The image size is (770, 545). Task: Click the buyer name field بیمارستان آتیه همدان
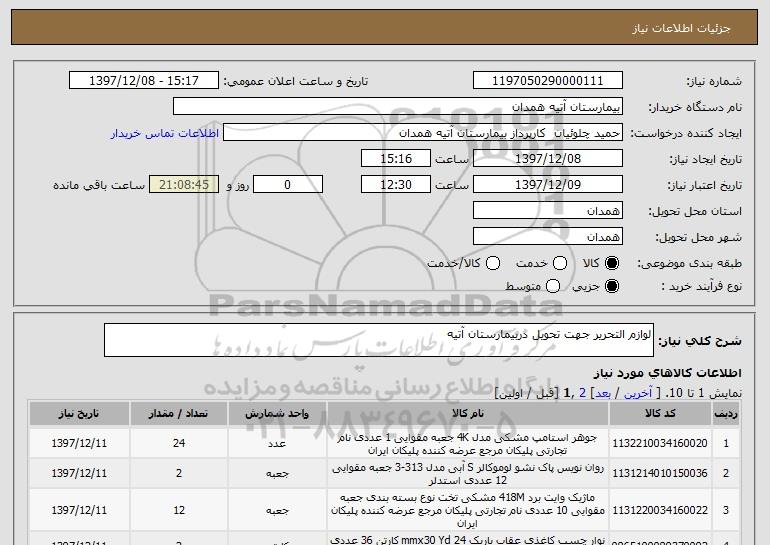(x=398, y=107)
